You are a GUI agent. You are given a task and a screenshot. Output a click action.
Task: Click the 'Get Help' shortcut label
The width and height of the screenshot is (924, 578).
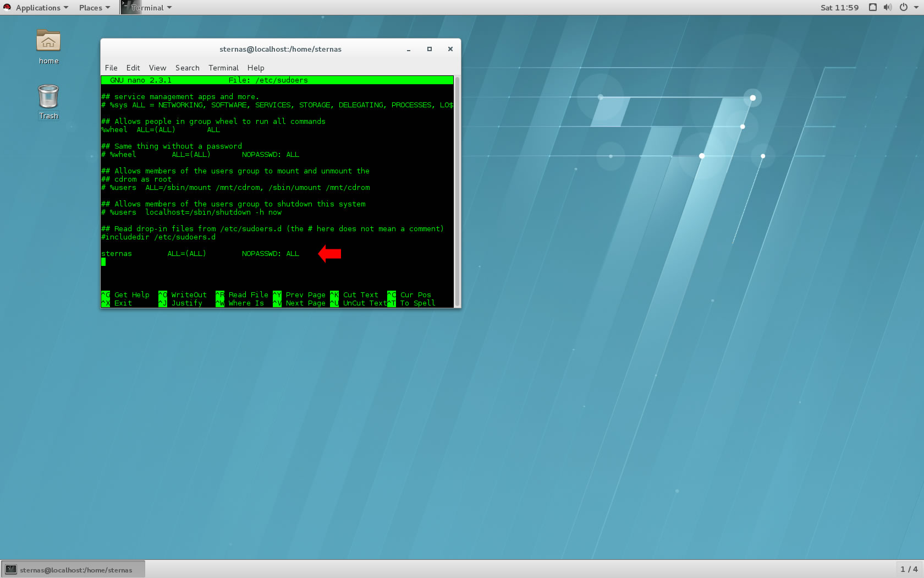point(132,295)
